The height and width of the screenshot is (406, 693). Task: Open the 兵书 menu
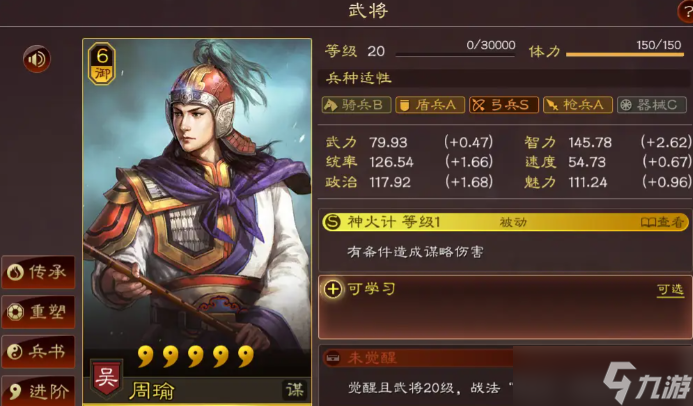point(38,352)
